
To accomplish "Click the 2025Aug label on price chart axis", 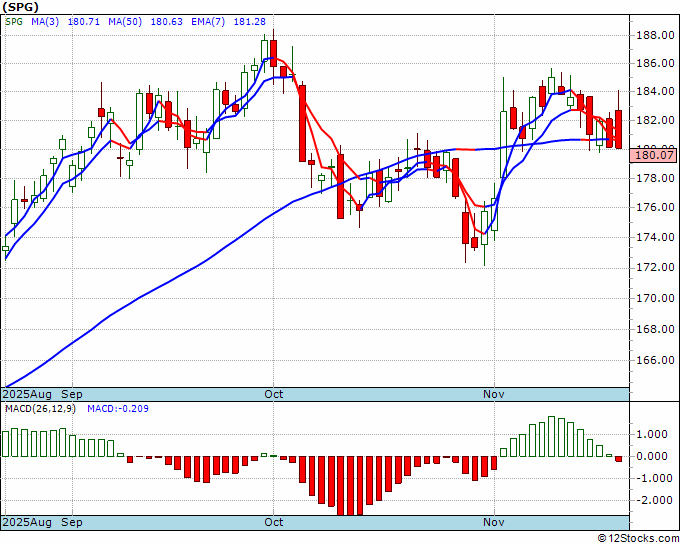I will [x=27, y=394].
